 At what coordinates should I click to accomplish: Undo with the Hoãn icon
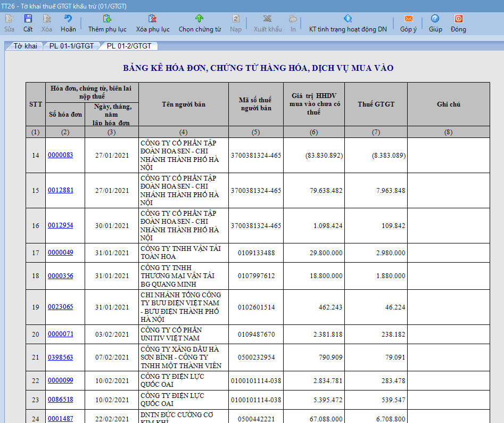click(x=68, y=19)
